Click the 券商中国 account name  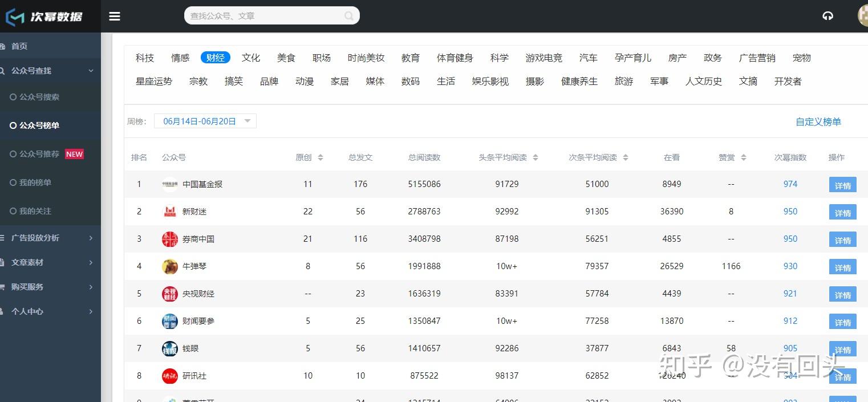click(x=198, y=239)
